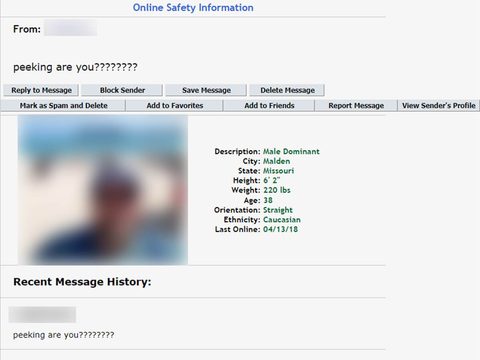Click the city value Malden

pos(277,161)
